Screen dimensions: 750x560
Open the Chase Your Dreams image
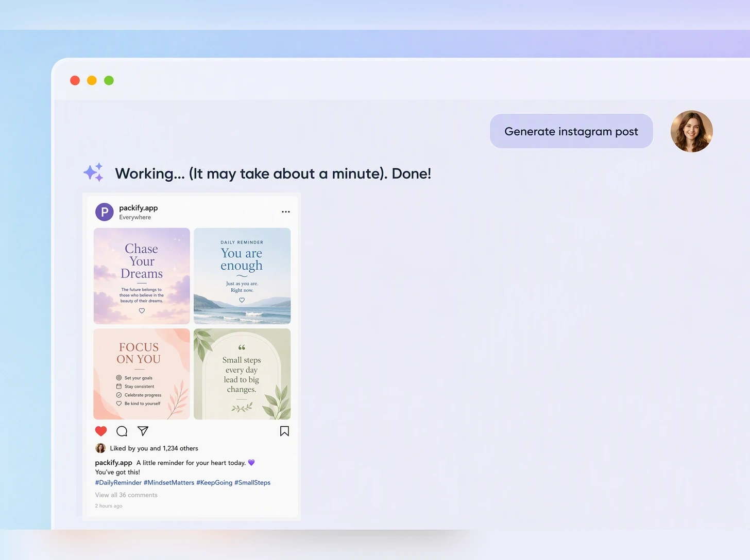pyautogui.click(x=142, y=276)
